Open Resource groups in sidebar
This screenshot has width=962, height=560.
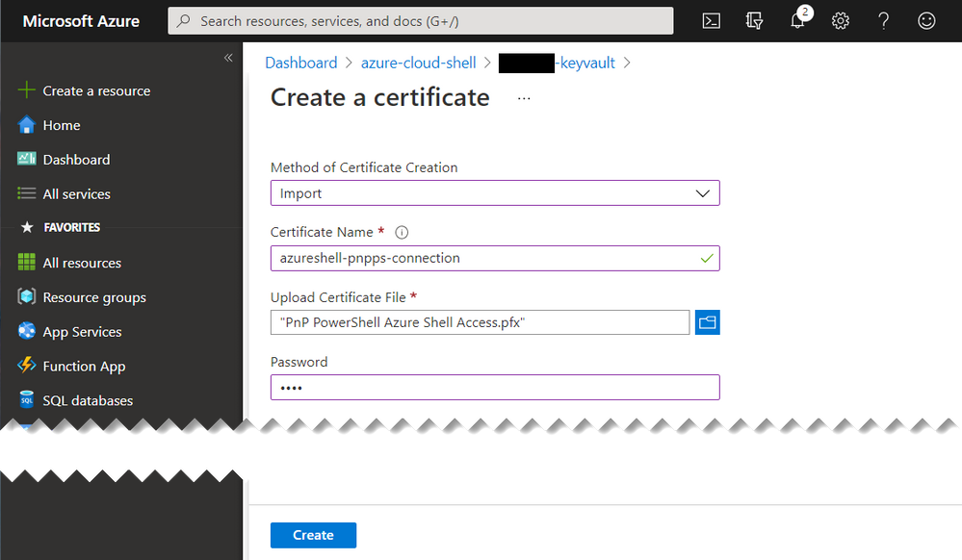pyautogui.click(x=94, y=297)
